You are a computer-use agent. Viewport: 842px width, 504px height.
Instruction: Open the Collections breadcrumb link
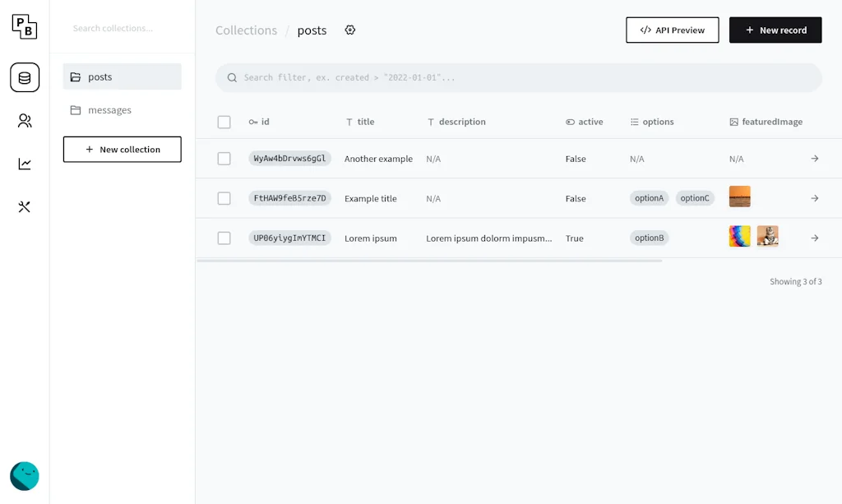click(246, 30)
